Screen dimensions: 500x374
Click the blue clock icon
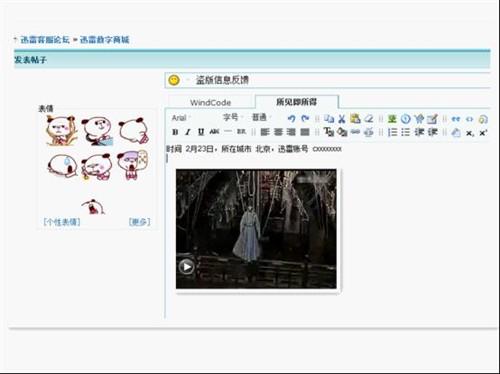[x=406, y=119]
